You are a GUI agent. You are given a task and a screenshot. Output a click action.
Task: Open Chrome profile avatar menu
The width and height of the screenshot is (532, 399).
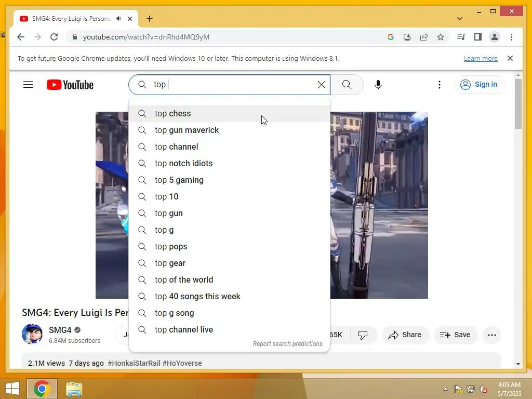point(495,37)
